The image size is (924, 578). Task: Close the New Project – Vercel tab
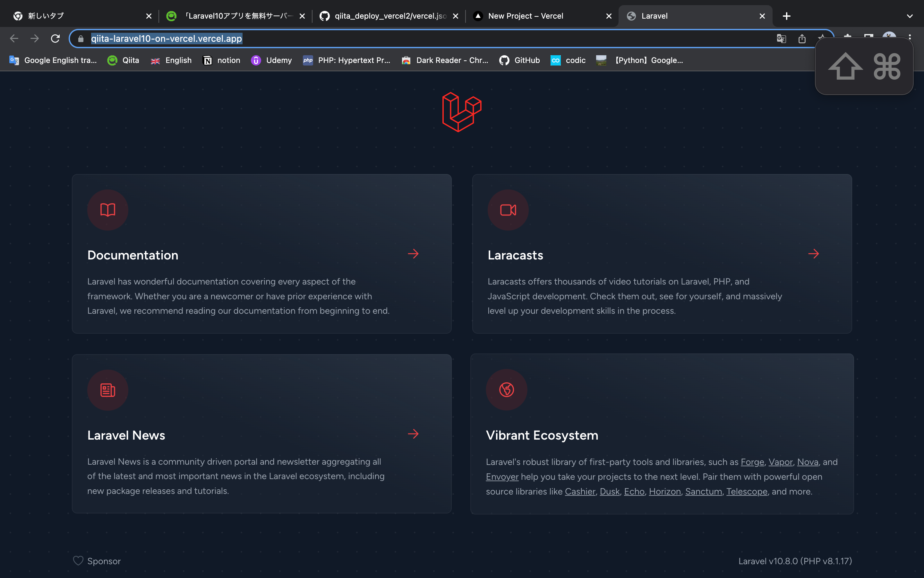[x=609, y=16]
